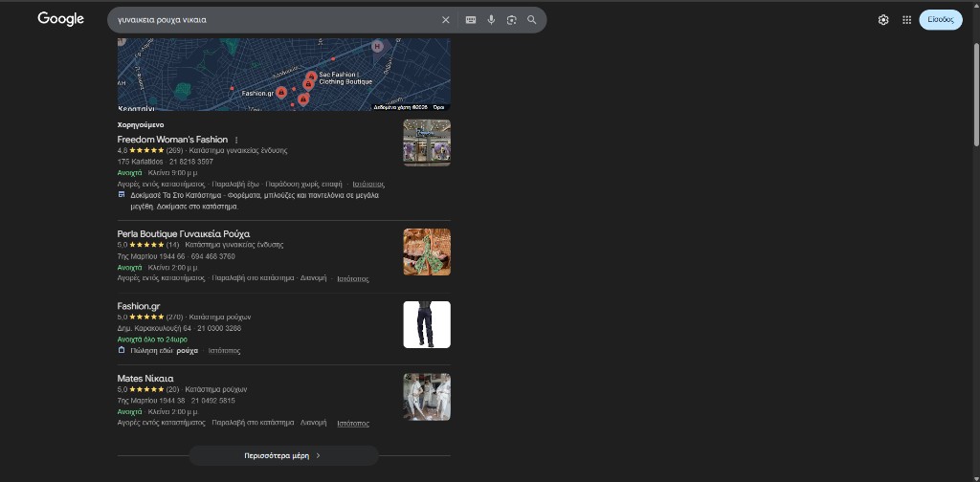
Task: Expand results with Περισσότερα μέρη button
Action: click(x=283, y=456)
